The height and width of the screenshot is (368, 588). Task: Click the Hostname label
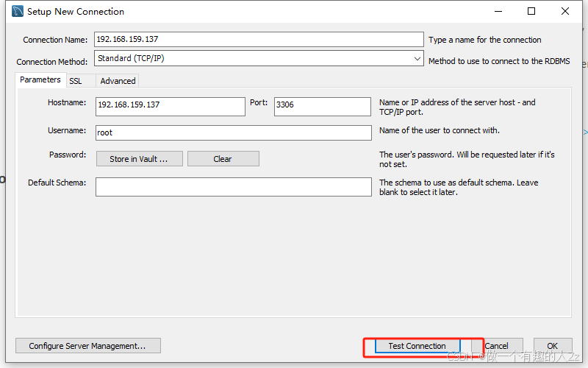(67, 102)
